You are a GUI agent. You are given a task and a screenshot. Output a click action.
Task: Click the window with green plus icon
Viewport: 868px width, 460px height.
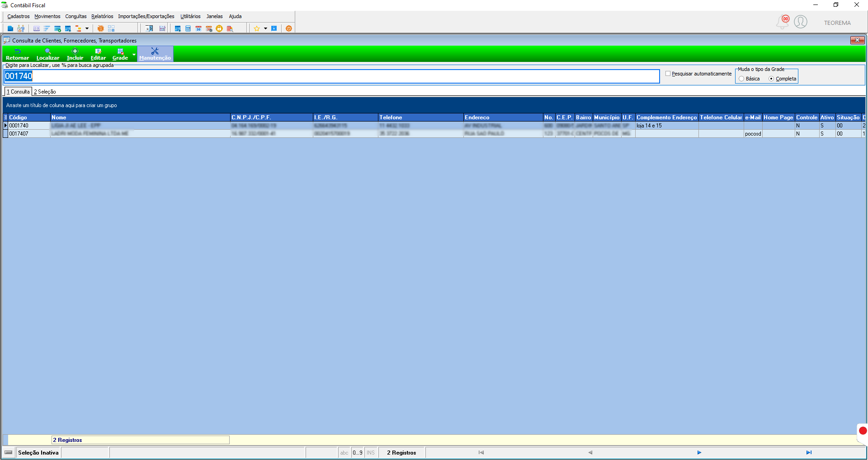(57, 28)
